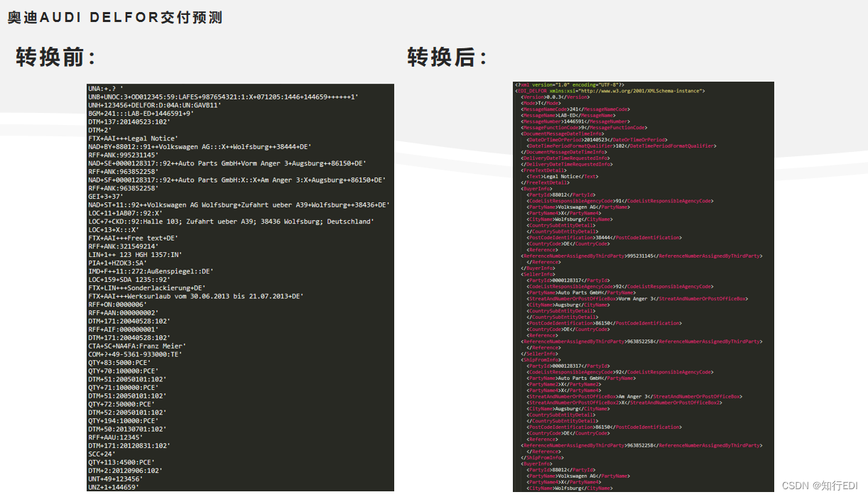Screen dimensions: 868x497
Task: Click the 'QTY+194:10000:PCE' line
Action: coord(124,420)
